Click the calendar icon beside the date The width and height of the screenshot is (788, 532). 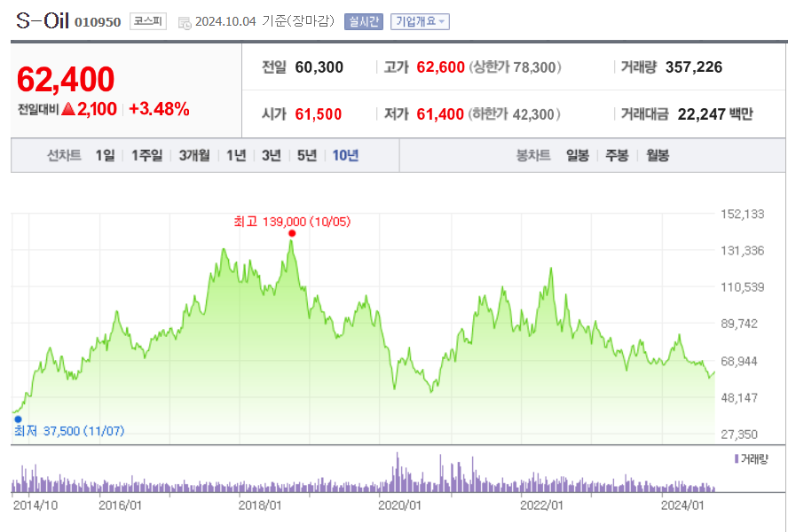pyautogui.click(x=185, y=22)
